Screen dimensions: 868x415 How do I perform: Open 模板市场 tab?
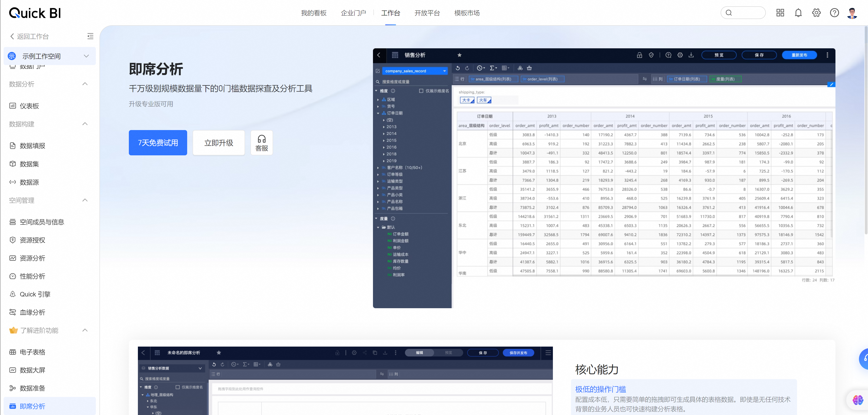(467, 13)
